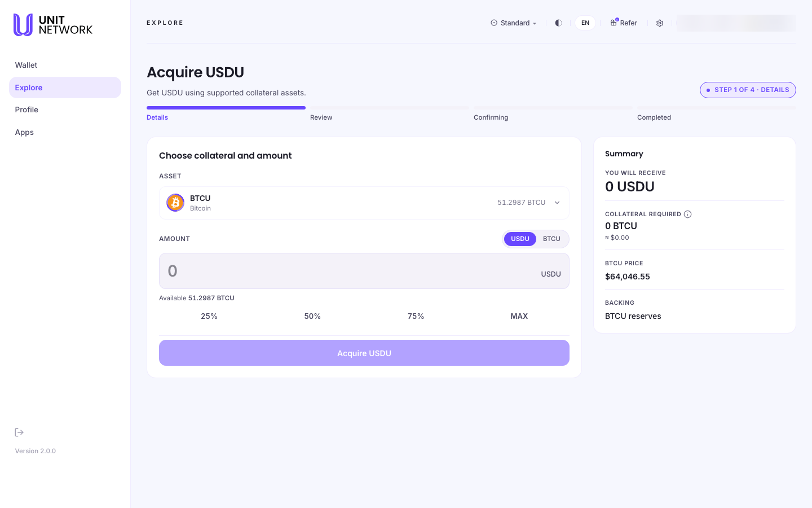The height and width of the screenshot is (508, 812).
Task: Open Explore in sidebar
Action: 65,87
